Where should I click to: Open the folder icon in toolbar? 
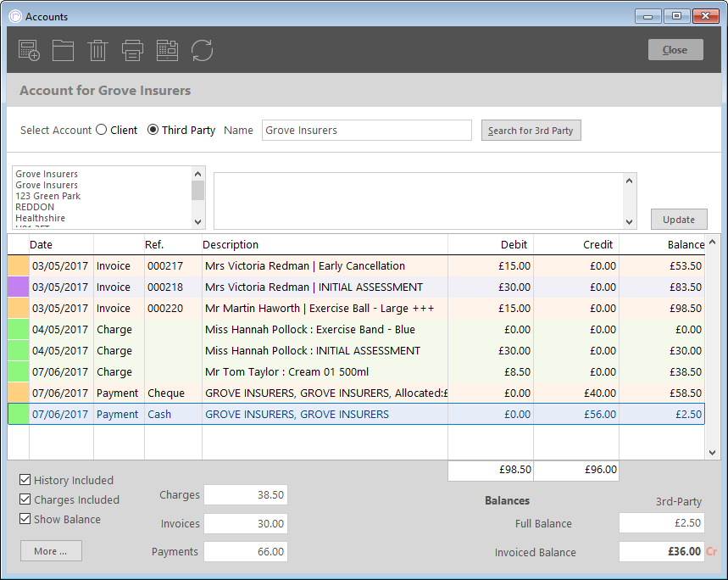(64, 50)
